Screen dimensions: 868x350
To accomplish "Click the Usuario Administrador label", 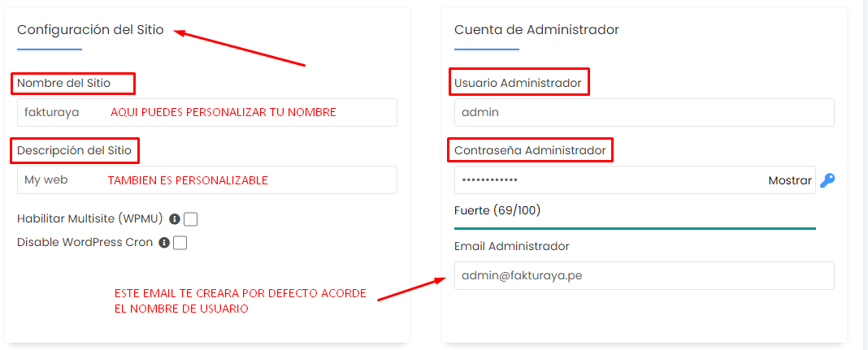I will (518, 83).
